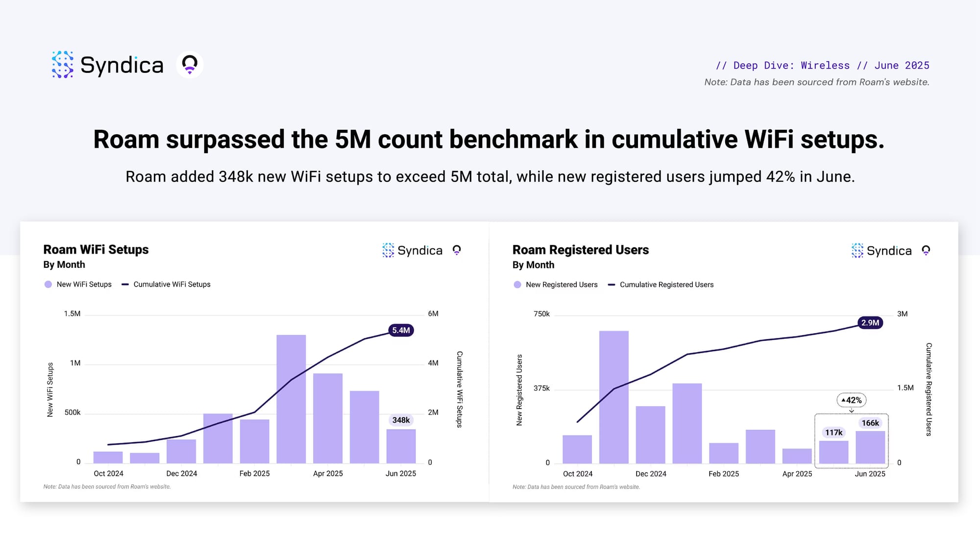Click the Roam logo beside Syndica
This screenshot has width=980, height=551.
pos(190,65)
